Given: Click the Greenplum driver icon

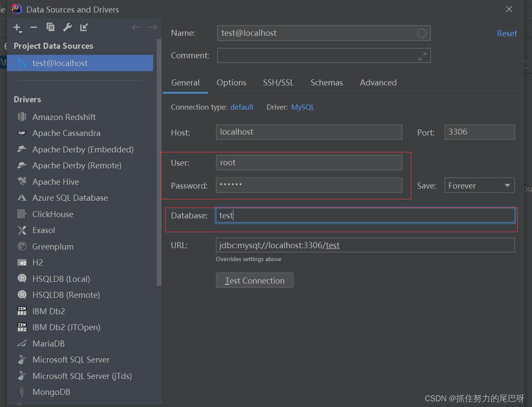Looking at the screenshot, I should pyautogui.click(x=22, y=246).
